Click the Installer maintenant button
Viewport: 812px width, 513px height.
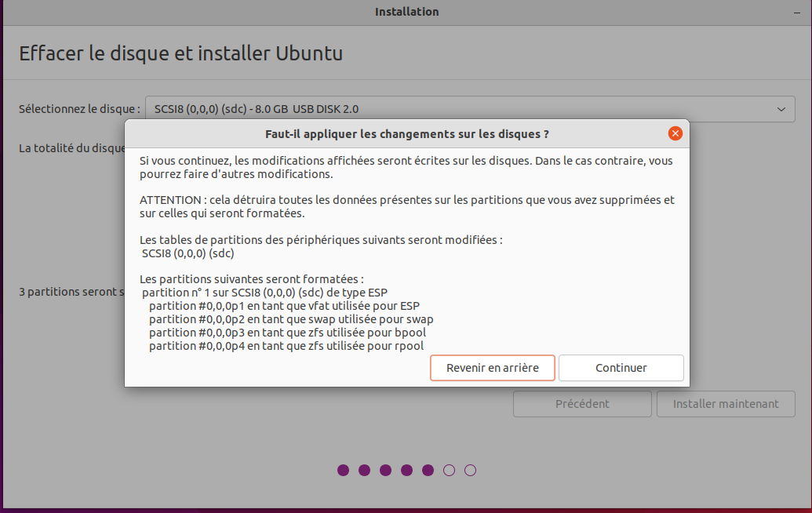coord(726,404)
